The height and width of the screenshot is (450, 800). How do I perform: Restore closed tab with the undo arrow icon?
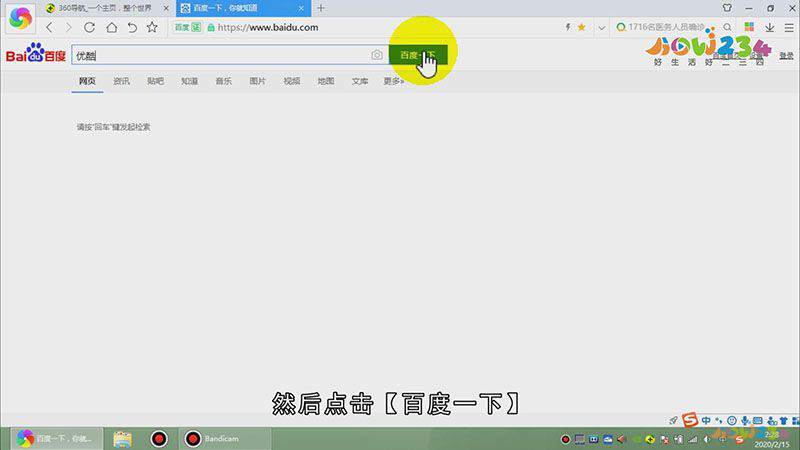[132, 28]
